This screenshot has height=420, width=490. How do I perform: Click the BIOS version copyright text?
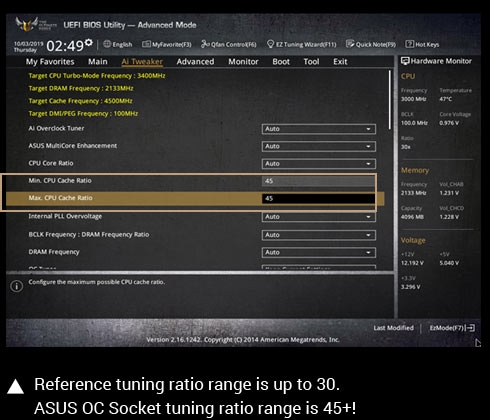(243, 340)
